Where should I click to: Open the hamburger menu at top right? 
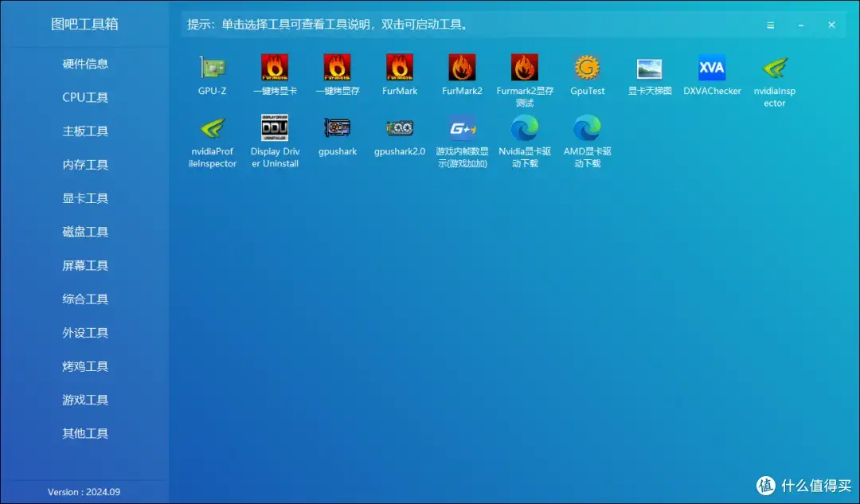[x=770, y=25]
